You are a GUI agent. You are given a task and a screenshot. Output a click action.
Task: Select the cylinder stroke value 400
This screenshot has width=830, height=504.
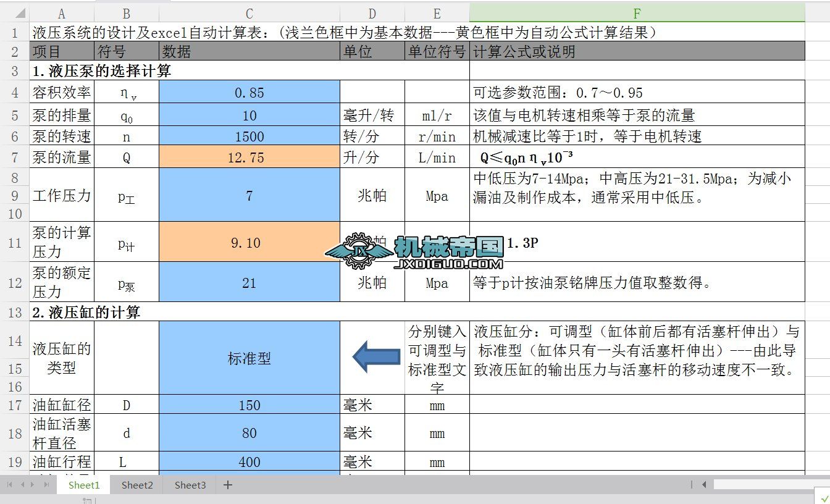(x=249, y=461)
